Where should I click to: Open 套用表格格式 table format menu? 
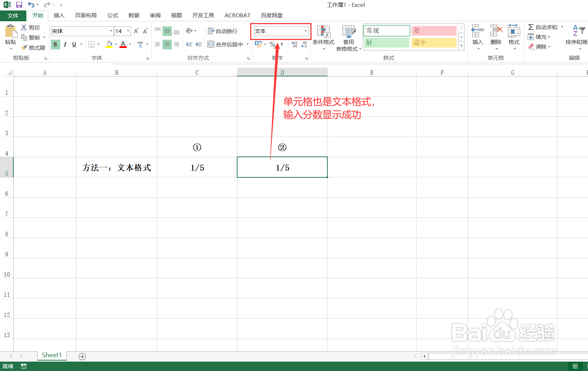click(349, 38)
